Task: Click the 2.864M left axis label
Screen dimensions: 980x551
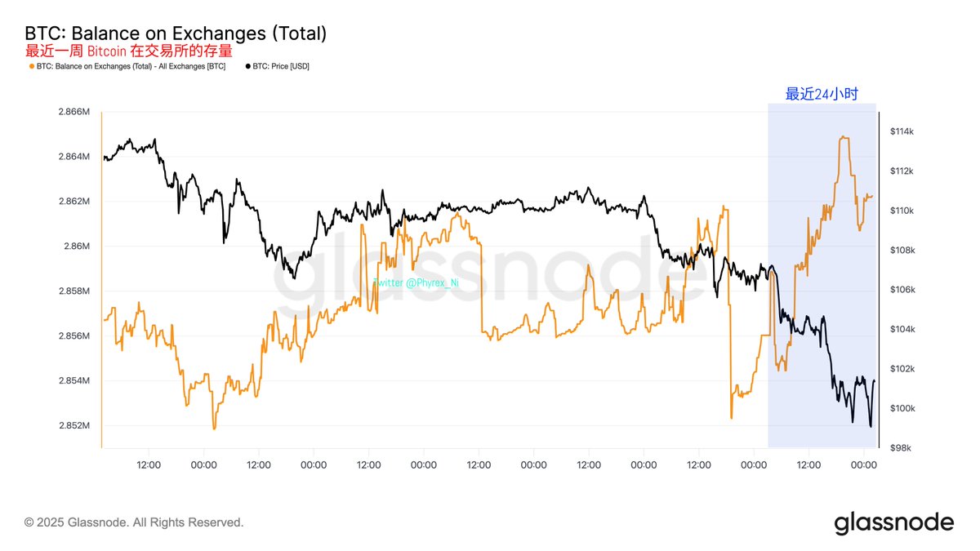Action: click(x=74, y=156)
